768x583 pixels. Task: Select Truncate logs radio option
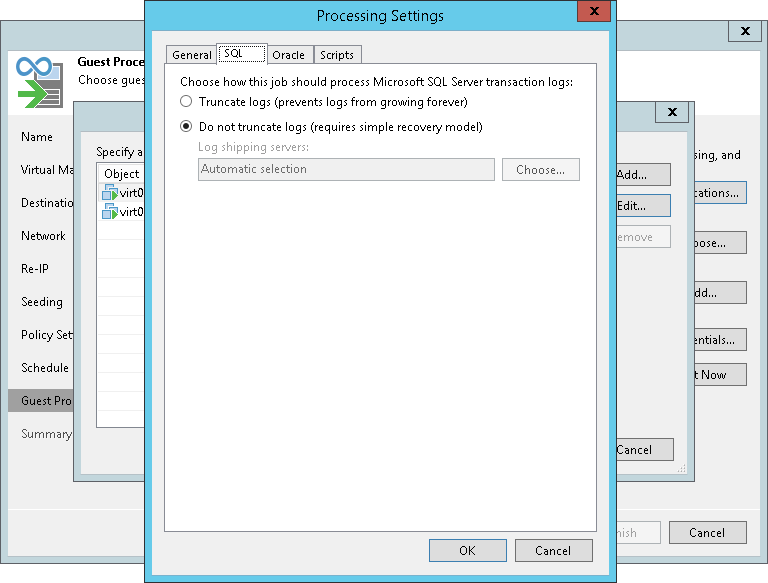point(186,101)
